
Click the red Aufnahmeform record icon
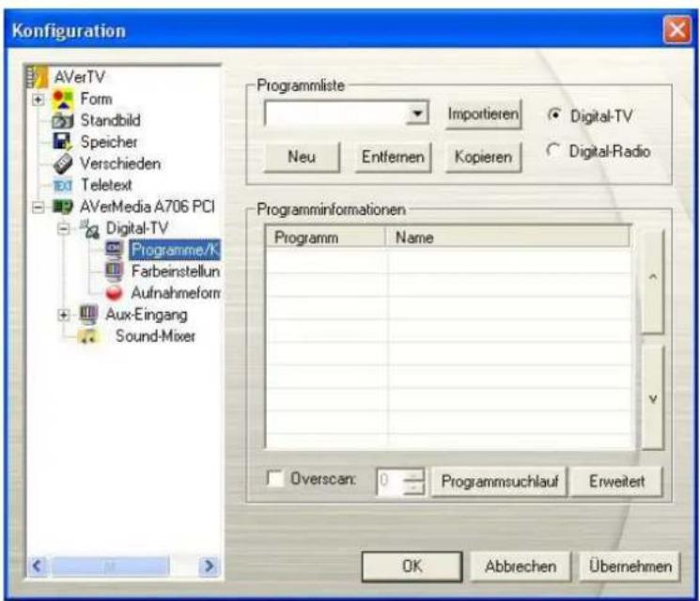(115, 292)
